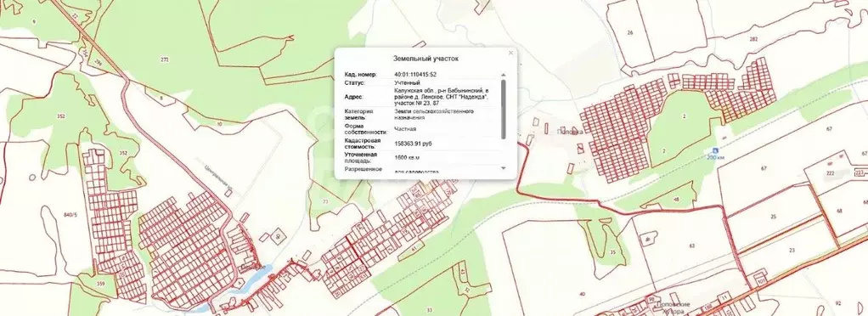Click the area value 1600 кв.м
Image resolution: width=868 pixels, height=316 pixels.
click(408, 158)
